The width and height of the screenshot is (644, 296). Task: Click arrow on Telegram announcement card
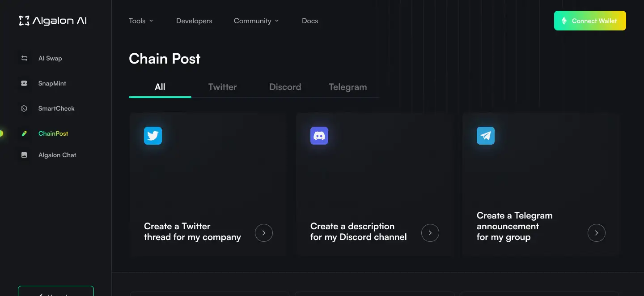coord(596,233)
